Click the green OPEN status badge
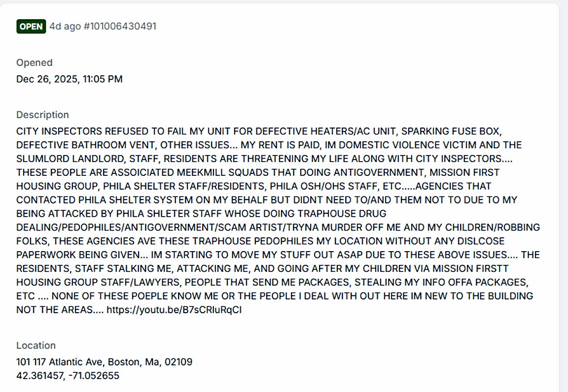Screen dimensions: 568x392 [x=31, y=26]
